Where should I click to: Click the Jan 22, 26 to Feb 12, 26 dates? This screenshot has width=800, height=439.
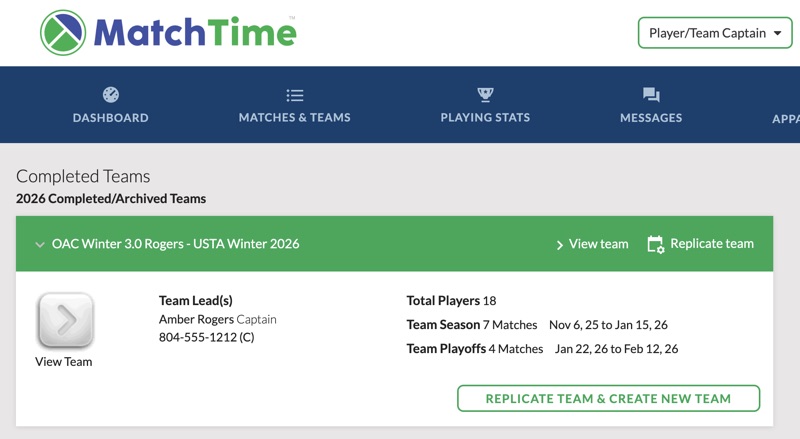[616, 349]
